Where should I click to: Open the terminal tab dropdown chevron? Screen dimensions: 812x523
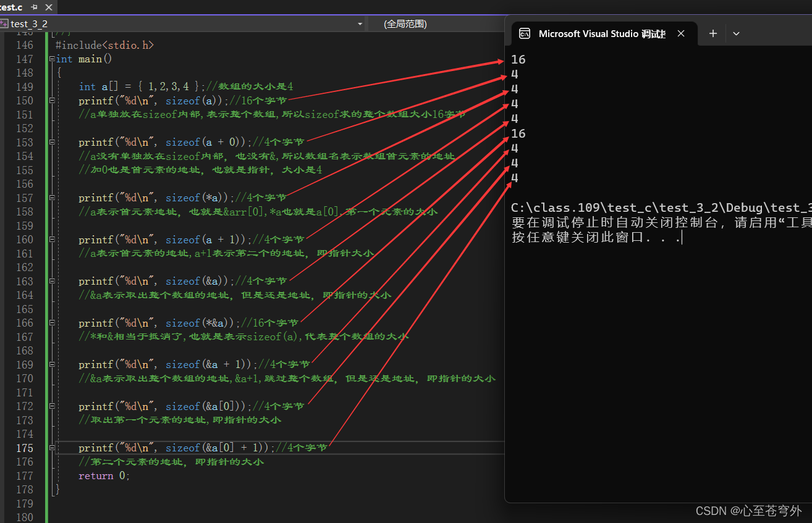(736, 33)
